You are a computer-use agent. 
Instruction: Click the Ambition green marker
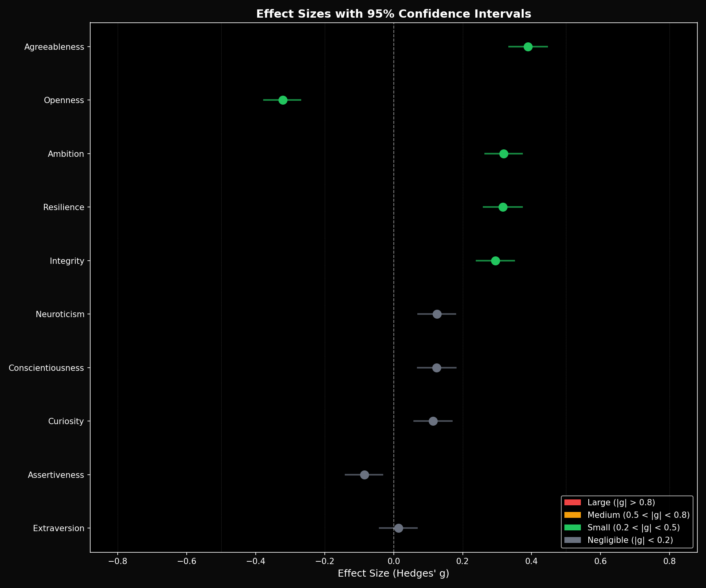tap(504, 154)
